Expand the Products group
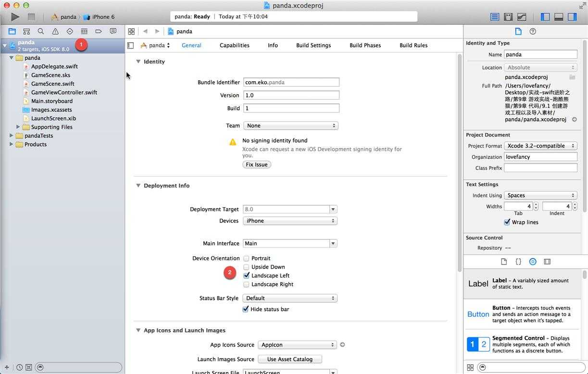The height and width of the screenshot is (374, 588). click(x=12, y=144)
